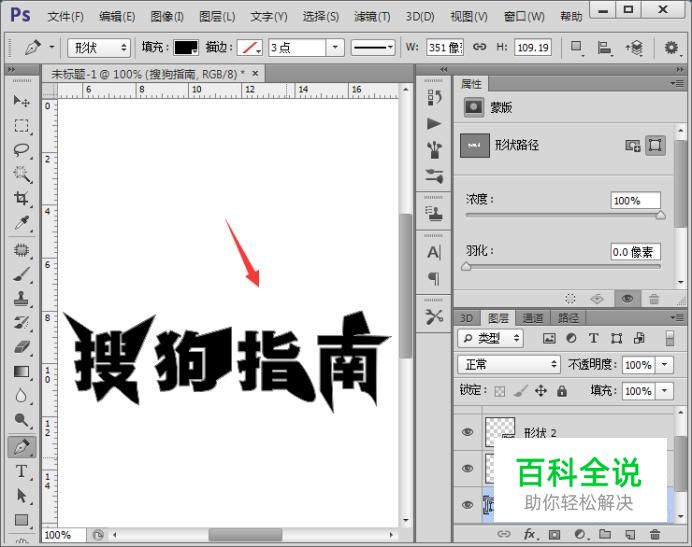Select the Gradient tool
This screenshot has width=692, height=547.
click(x=21, y=372)
